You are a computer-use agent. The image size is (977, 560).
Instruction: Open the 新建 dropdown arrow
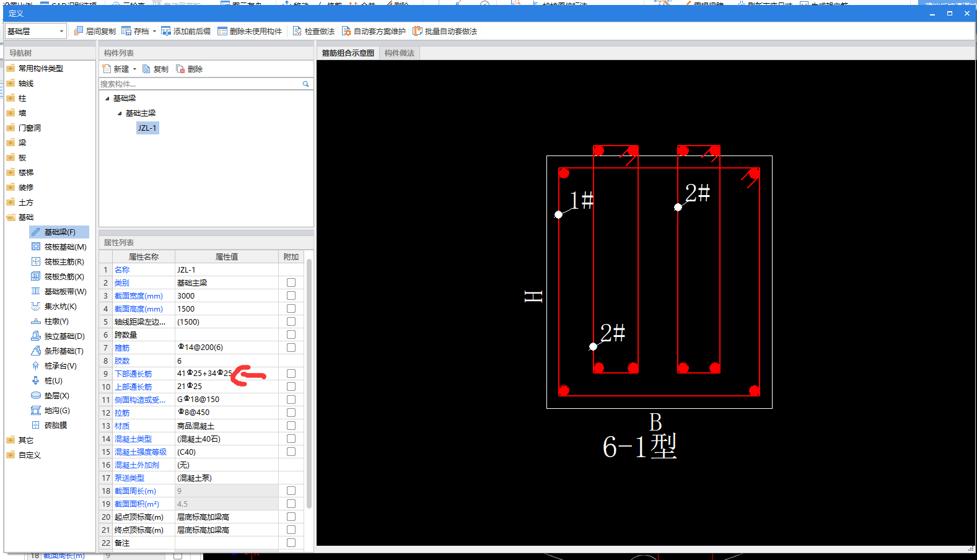[x=134, y=69]
